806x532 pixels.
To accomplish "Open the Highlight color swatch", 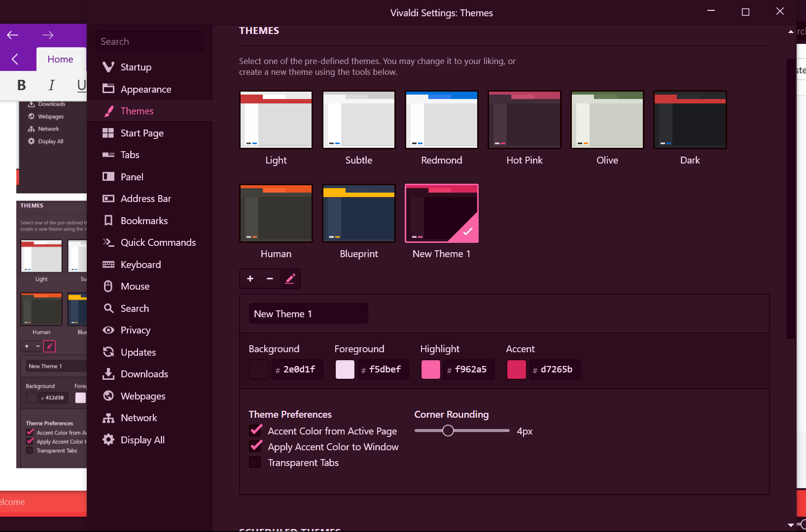I will click(430, 369).
